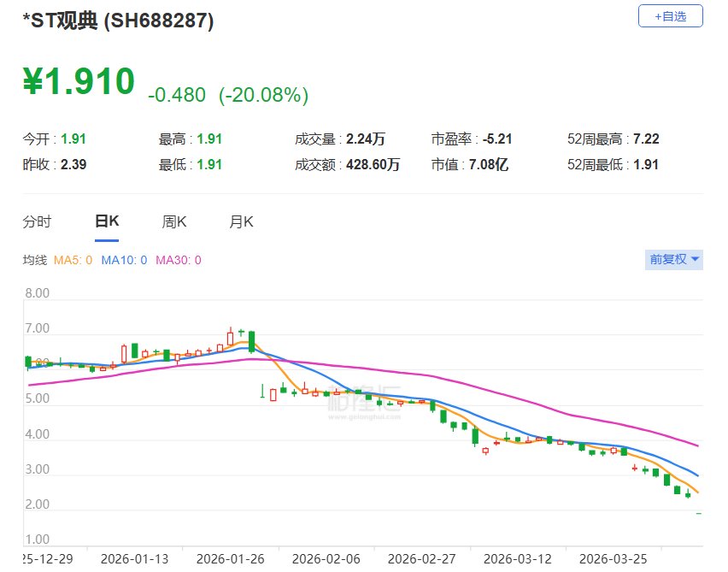The height and width of the screenshot is (572, 728).
Task: Click the 2.00 price axis label
Action: [37, 504]
